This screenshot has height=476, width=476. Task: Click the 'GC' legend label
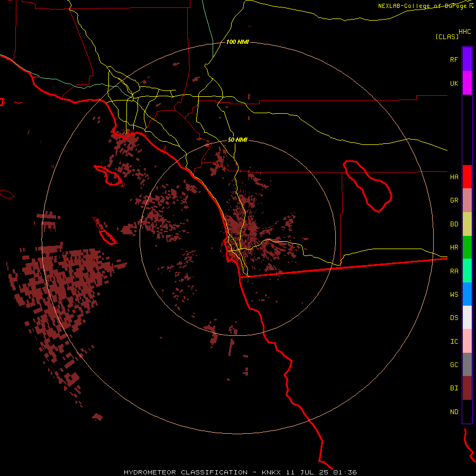[x=454, y=364]
